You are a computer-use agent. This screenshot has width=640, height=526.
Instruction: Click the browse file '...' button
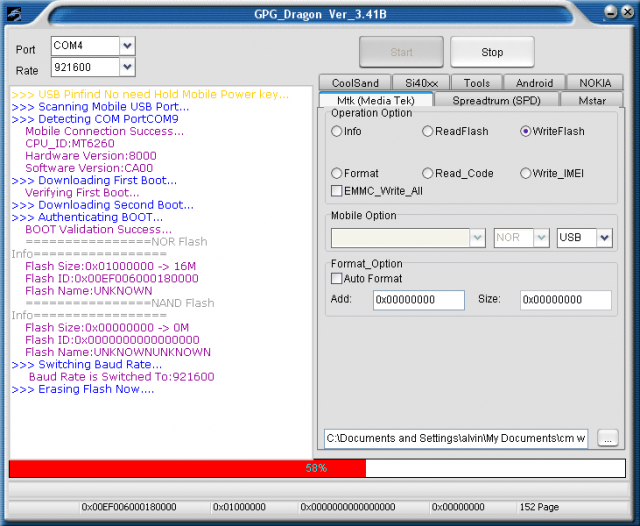click(607, 438)
